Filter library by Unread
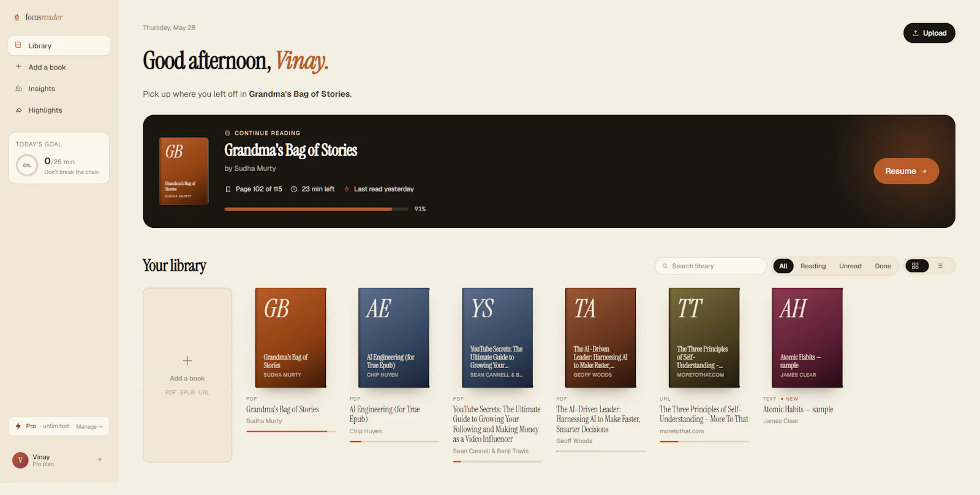980x495 pixels. point(850,266)
